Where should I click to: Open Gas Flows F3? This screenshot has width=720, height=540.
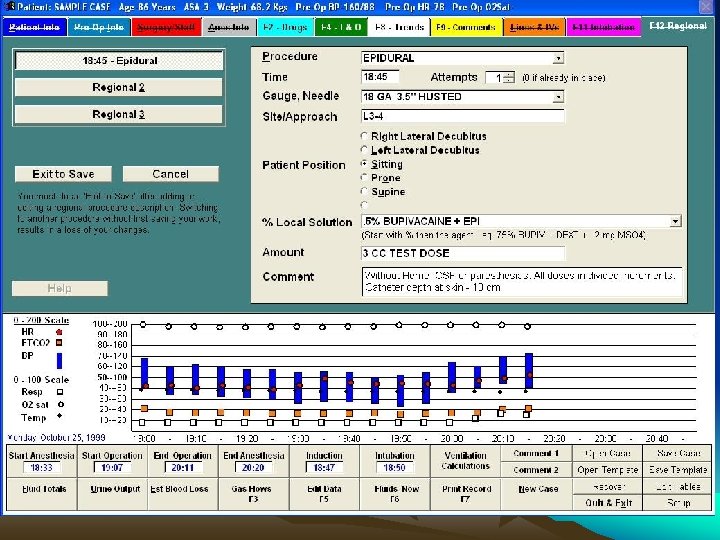click(x=253, y=494)
